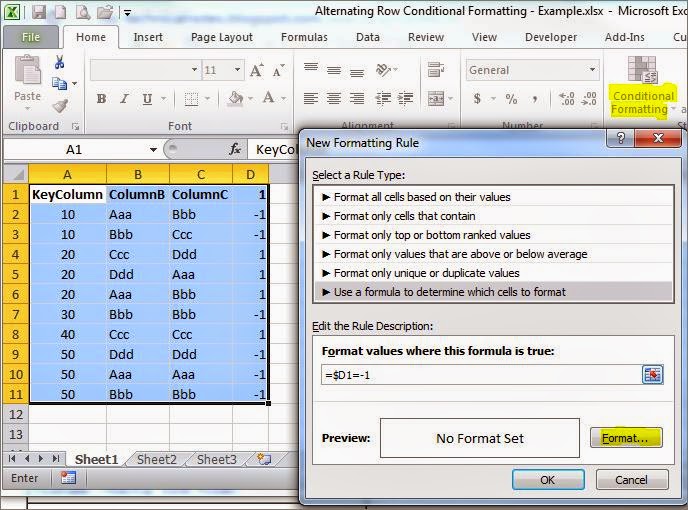Switch to the Insert ribbon tab
This screenshot has height=510, width=688.
click(148, 37)
